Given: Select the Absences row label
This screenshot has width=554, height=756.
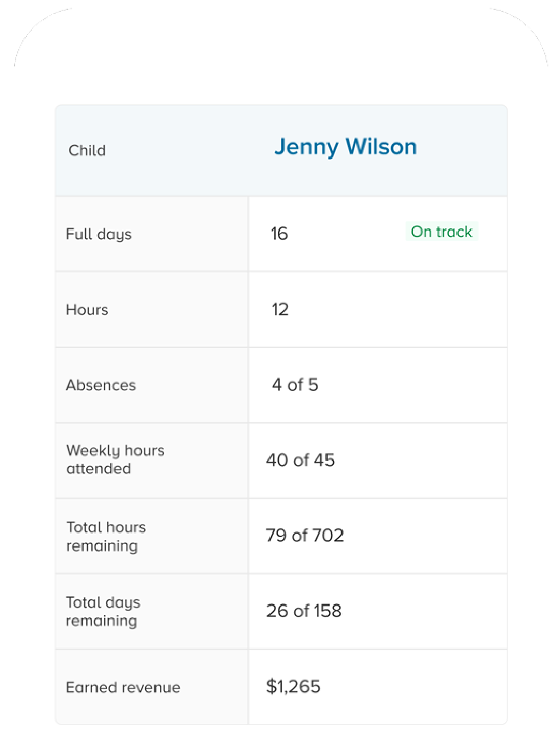Looking at the screenshot, I should point(101,385).
